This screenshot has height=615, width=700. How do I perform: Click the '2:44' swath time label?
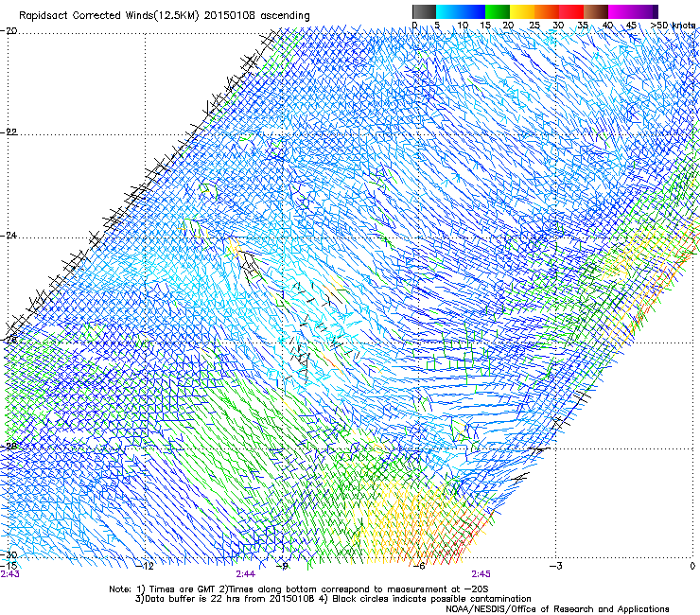[x=246, y=574]
